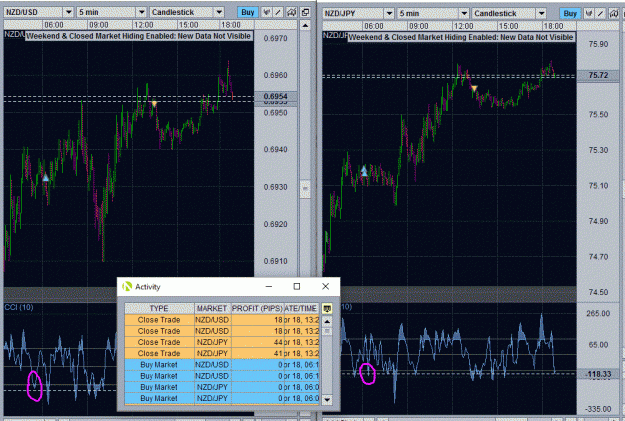Click the Activity list scrollbar thumb
The height and width of the screenshot is (421, 625).
(x=327, y=331)
